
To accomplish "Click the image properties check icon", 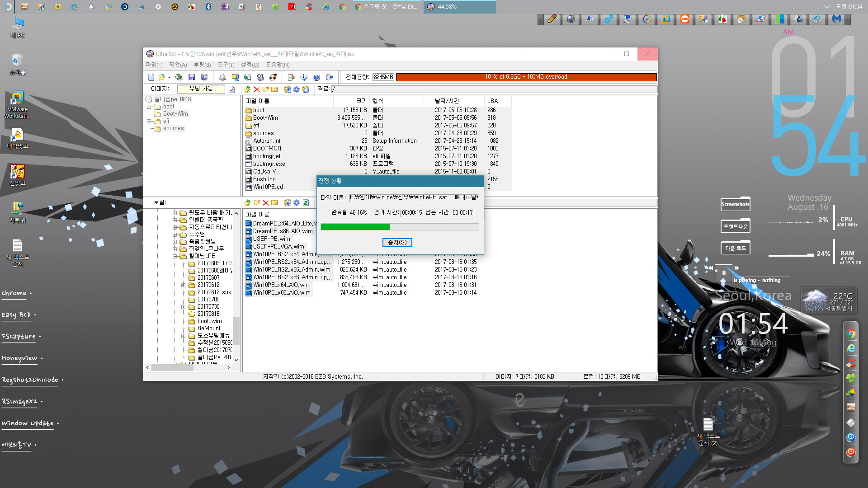I will 231,89.
